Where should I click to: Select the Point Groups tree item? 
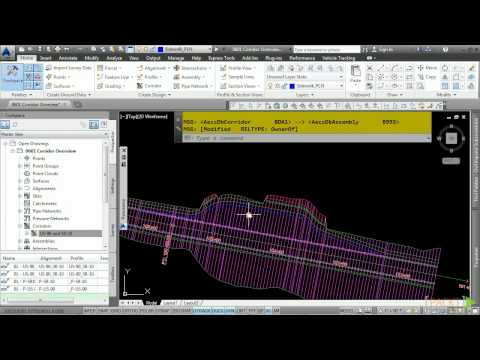coord(46,166)
